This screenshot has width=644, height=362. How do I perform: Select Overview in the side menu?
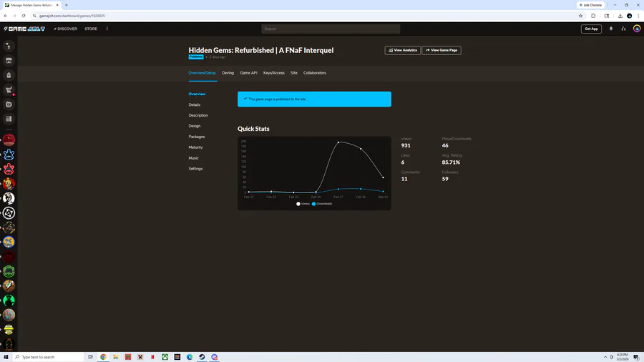(197, 94)
